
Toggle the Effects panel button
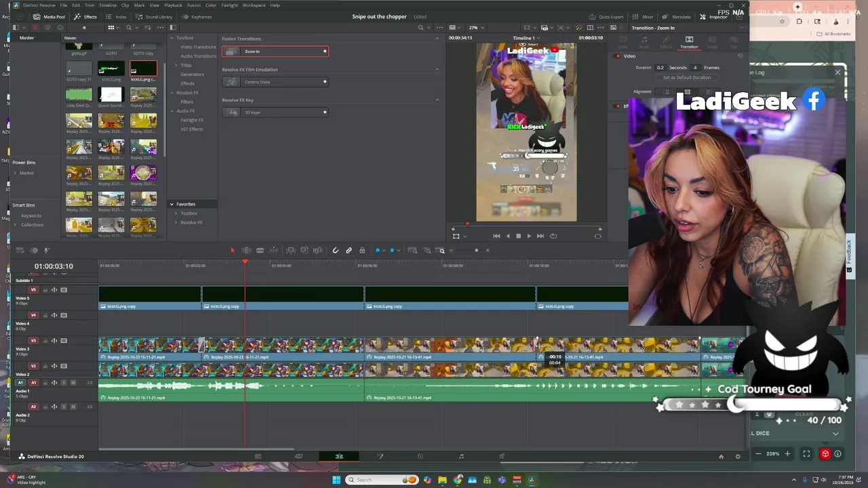pos(85,16)
